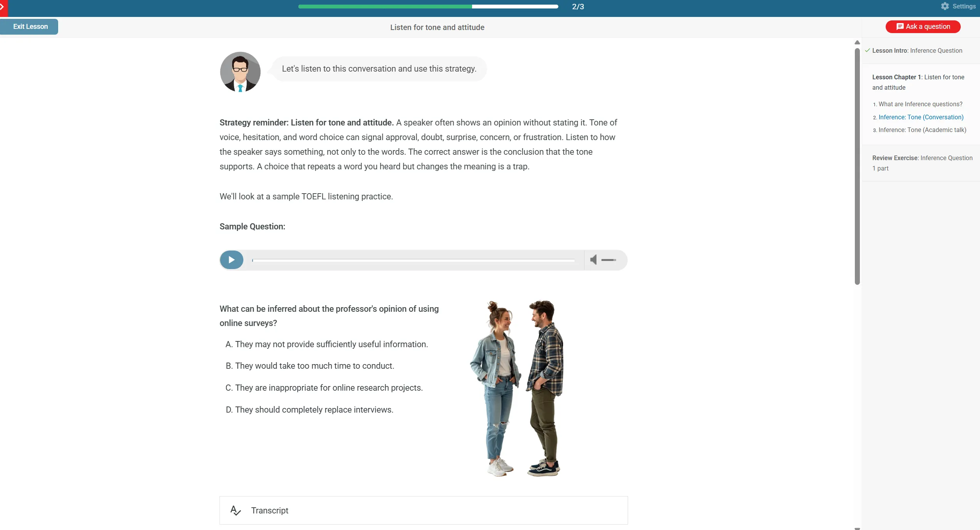Image resolution: width=980 pixels, height=530 pixels.
Task: Click the audio progress track
Action: coord(413,260)
